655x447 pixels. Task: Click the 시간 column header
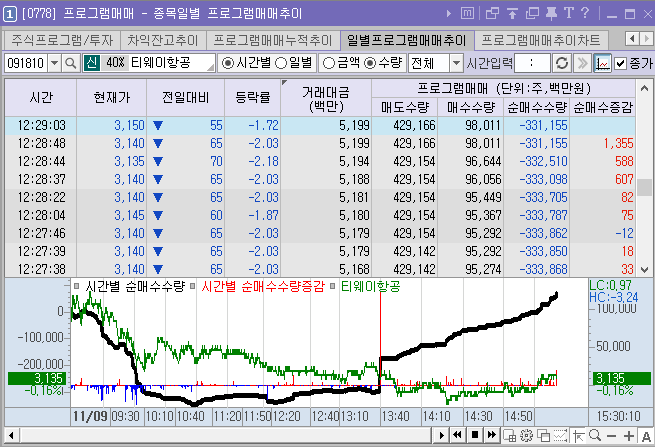point(41,97)
